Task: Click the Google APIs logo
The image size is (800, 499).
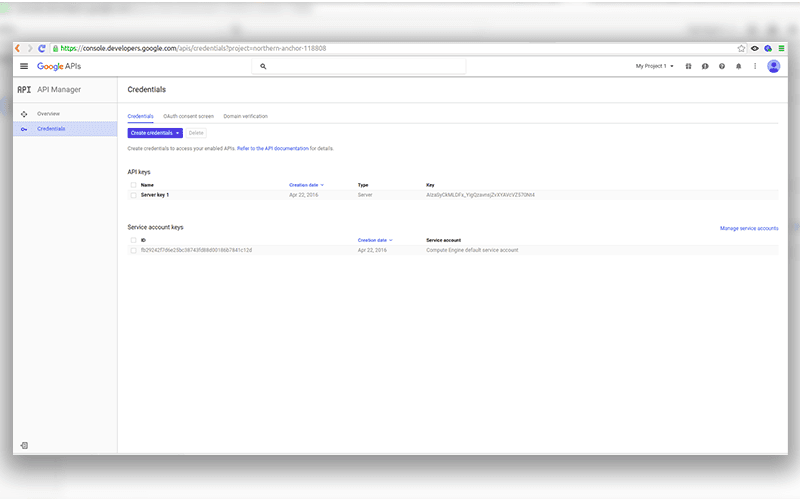Action: [x=59, y=66]
